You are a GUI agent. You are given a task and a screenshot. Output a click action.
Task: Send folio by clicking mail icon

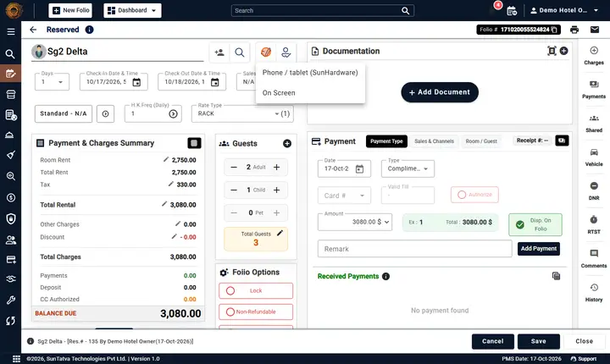point(595,30)
